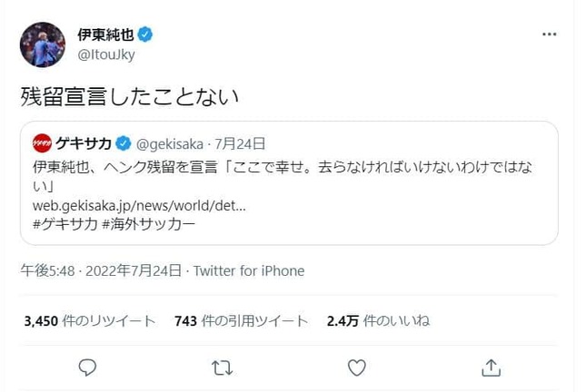Screen dimensions: 586x392
Task: Click the verified badge beside ゲキサカ
Action: pyautogui.click(x=123, y=142)
